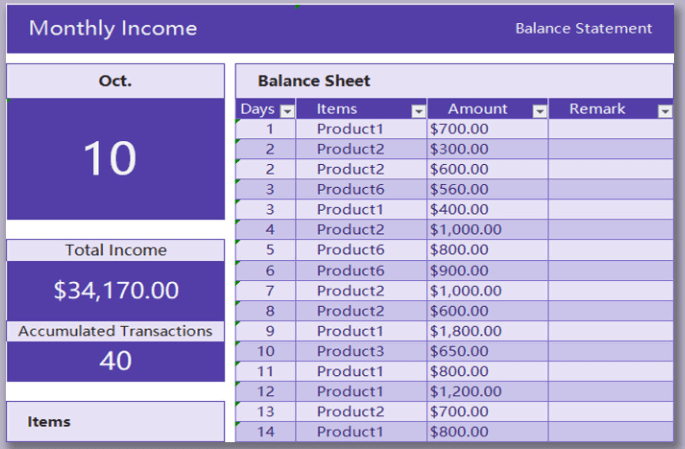Select the Accumulated Transactions label

click(x=115, y=331)
